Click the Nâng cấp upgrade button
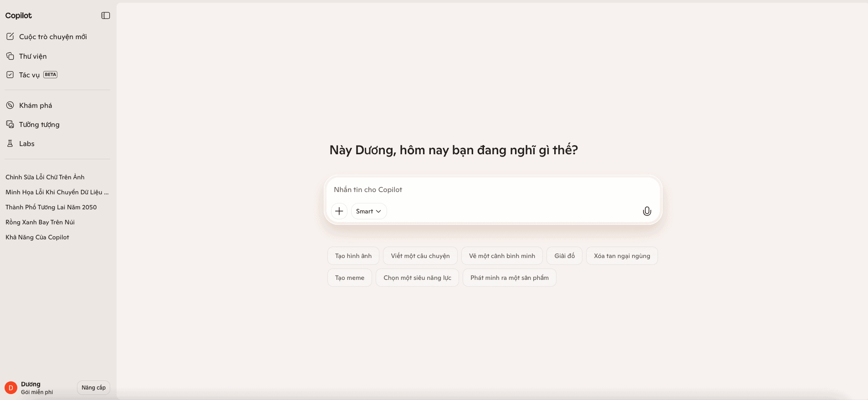Image resolution: width=868 pixels, height=400 pixels. 93,388
